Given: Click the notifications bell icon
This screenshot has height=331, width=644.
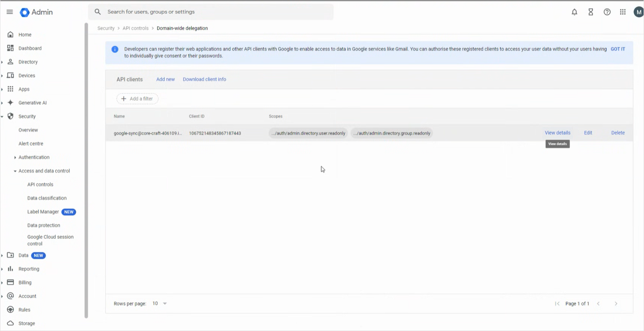Looking at the screenshot, I should [x=574, y=12].
